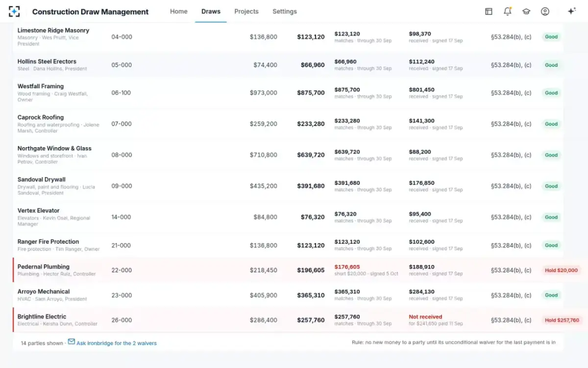Select the Pedernal Plumbing party name
Image resolution: width=588 pixels, height=368 pixels.
(44, 267)
